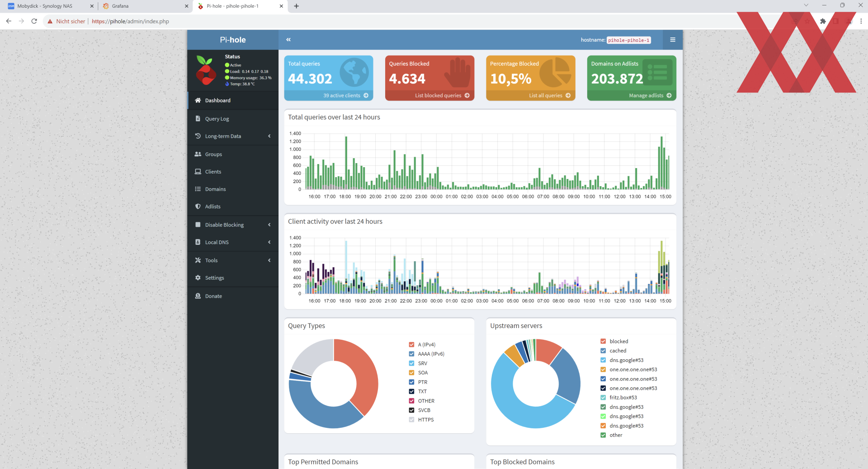Click the Settings gear icon
Viewport: 868px width, 469px height.
pyautogui.click(x=198, y=278)
